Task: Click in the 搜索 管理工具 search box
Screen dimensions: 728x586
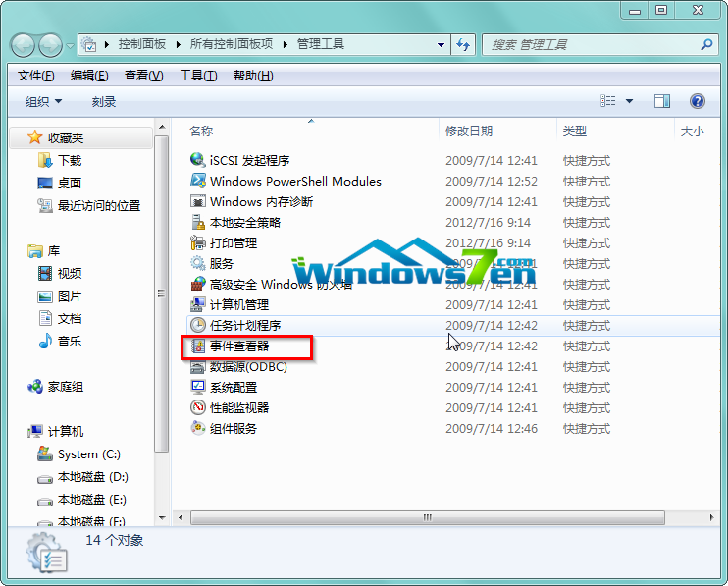Action: [592, 44]
